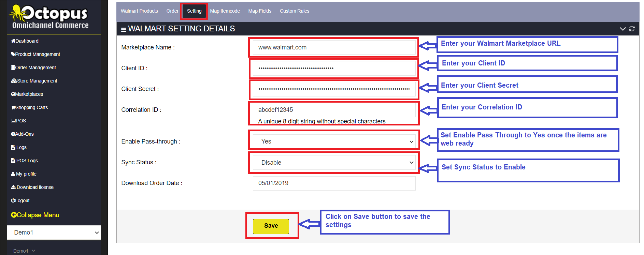
Task: Click the Dashboard home icon
Action: (13, 41)
